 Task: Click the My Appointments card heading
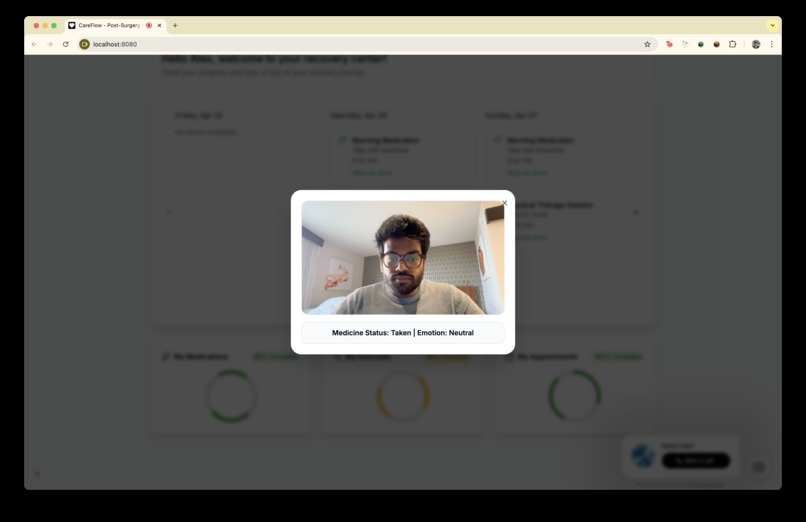pyautogui.click(x=547, y=357)
